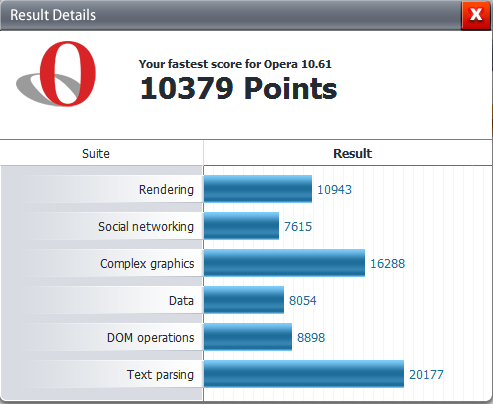493x404 pixels.
Task: Click the Social networking suite label
Action: tap(146, 226)
